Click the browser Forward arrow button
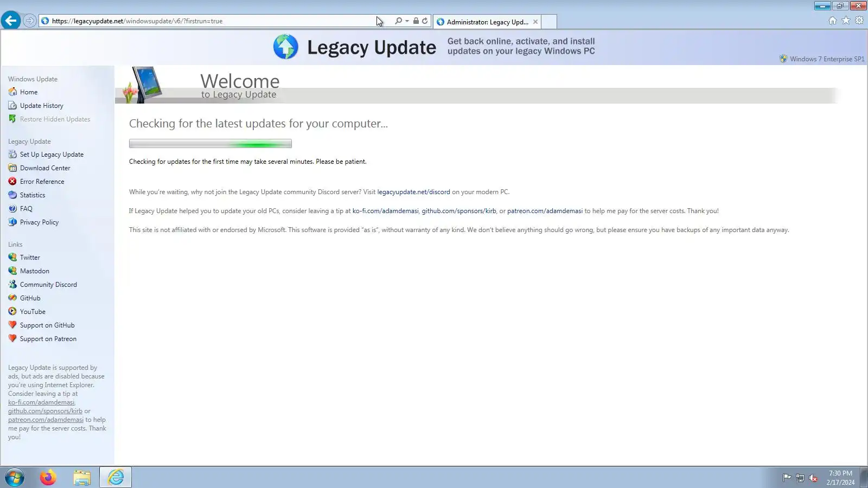This screenshot has height=488, width=868. click(29, 21)
